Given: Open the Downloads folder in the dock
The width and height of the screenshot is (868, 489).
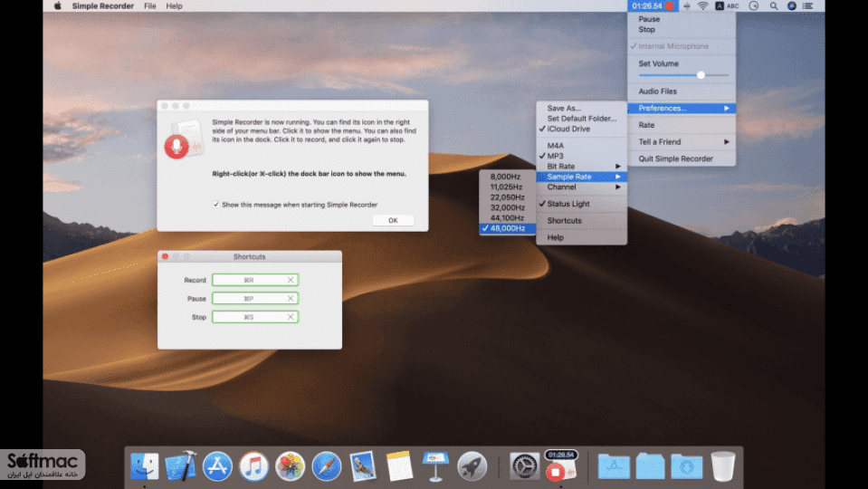Looking at the screenshot, I should click(686, 466).
